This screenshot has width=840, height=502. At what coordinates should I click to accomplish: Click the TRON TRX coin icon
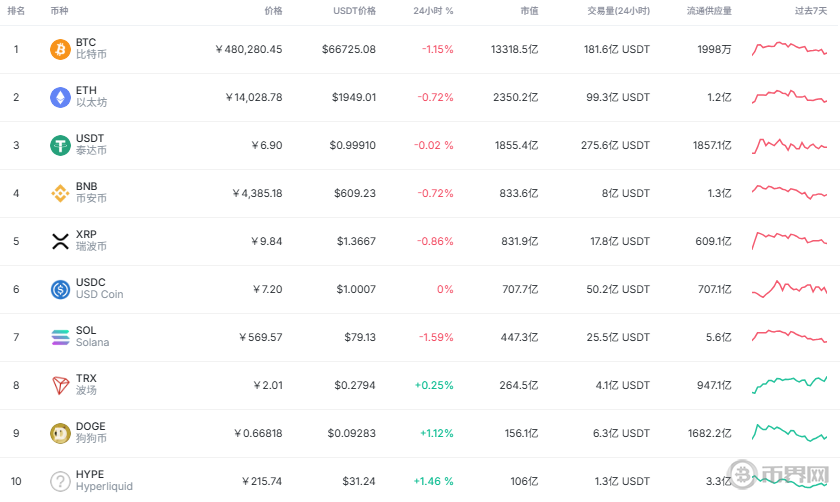[x=61, y=385]
